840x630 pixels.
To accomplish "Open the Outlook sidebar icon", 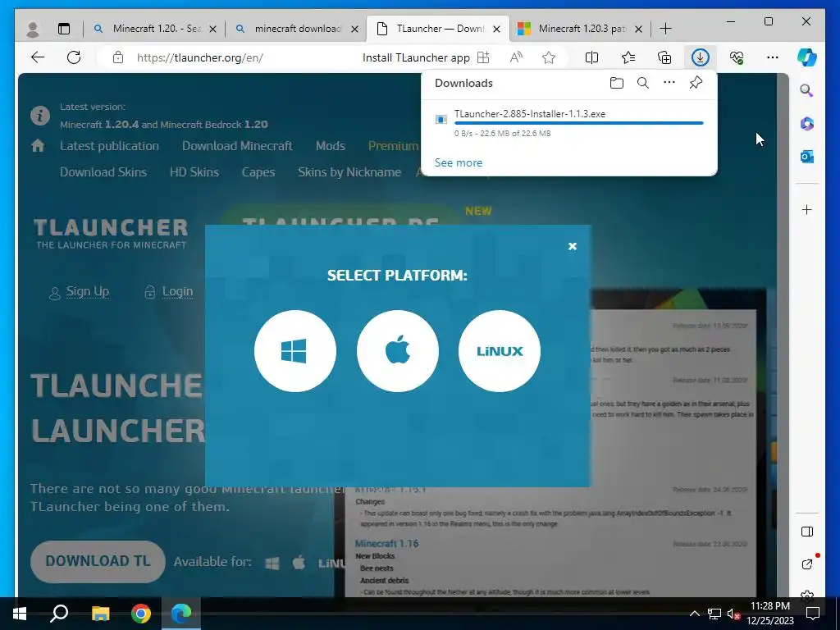I will (x=807, y=157).
